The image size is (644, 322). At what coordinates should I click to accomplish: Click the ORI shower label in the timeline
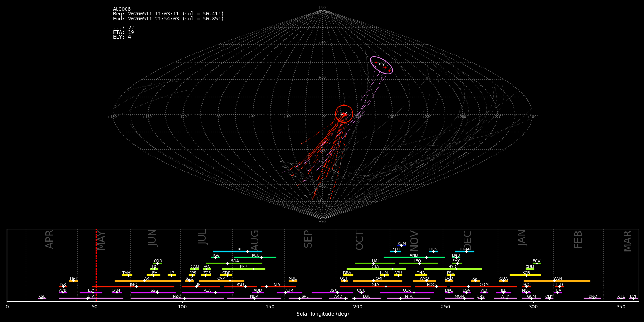click(x=379, y=279)
